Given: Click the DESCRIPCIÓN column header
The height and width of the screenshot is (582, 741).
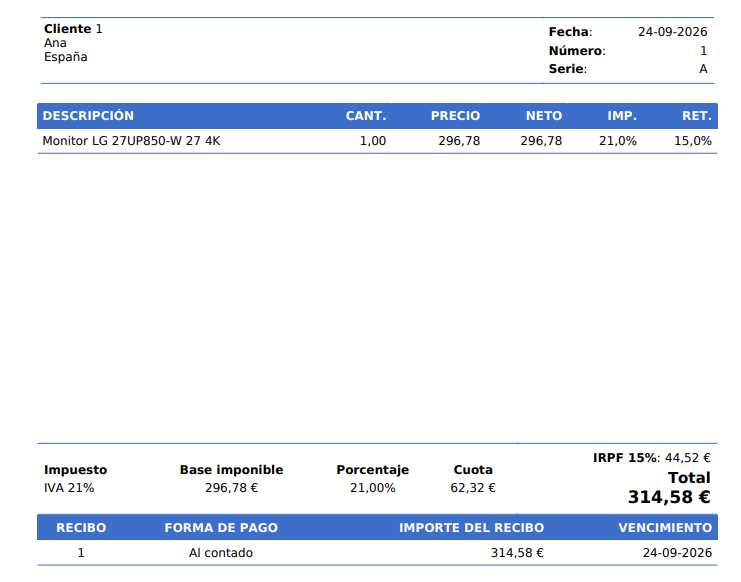Looking at the screenshot, I should 88,116.
